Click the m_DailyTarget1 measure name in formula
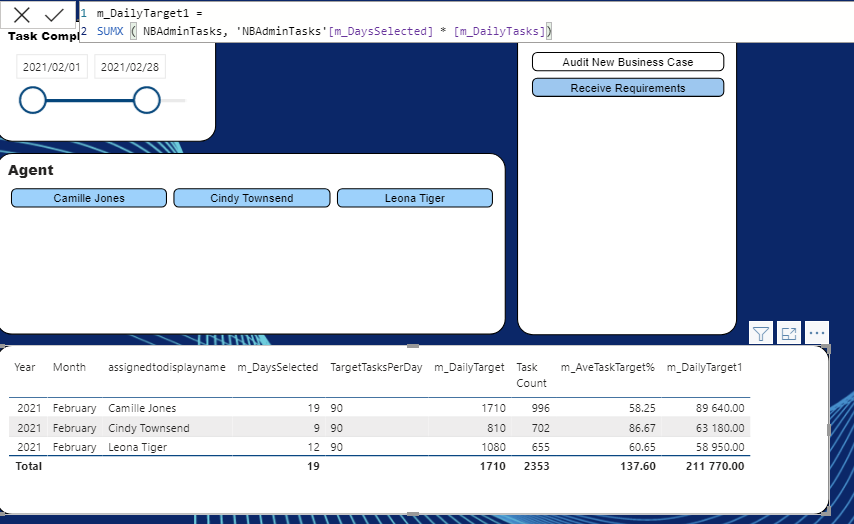Screen dimensions: 854x524 [x=143, y=13]
